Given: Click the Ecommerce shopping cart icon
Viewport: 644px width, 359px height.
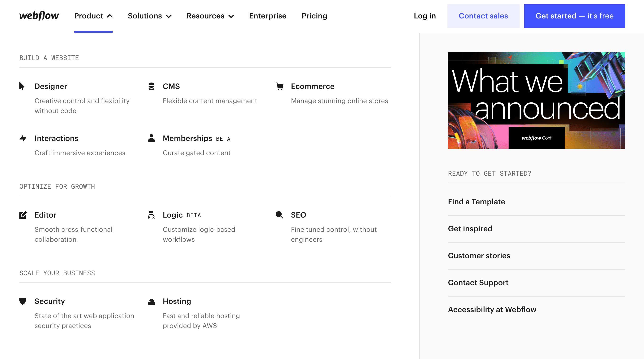Looking at the screenshot, I should (x=279, y=86).
